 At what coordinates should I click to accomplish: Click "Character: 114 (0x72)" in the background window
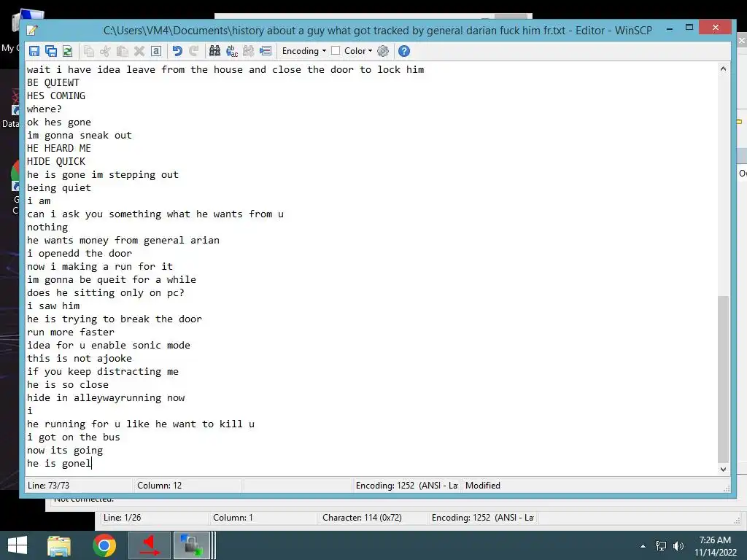[362, 518]
